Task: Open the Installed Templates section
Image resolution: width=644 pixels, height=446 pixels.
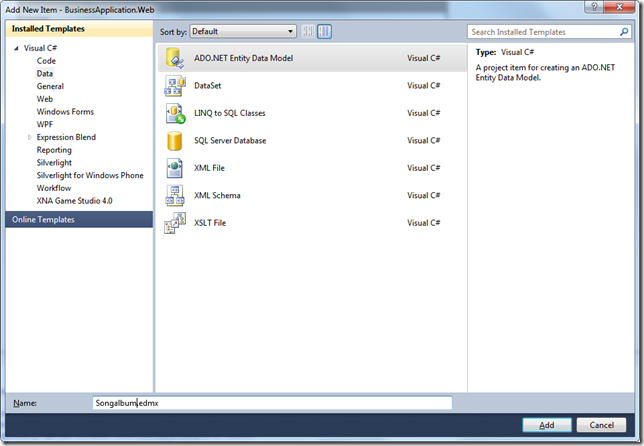Action: pyautogui.click(x=79, y=29)
